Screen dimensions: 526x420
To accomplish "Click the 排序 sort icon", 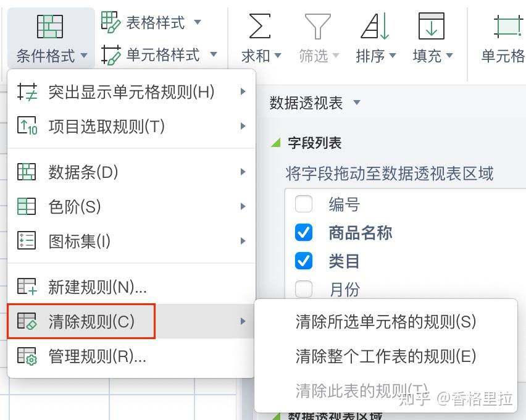I will 375,26.
